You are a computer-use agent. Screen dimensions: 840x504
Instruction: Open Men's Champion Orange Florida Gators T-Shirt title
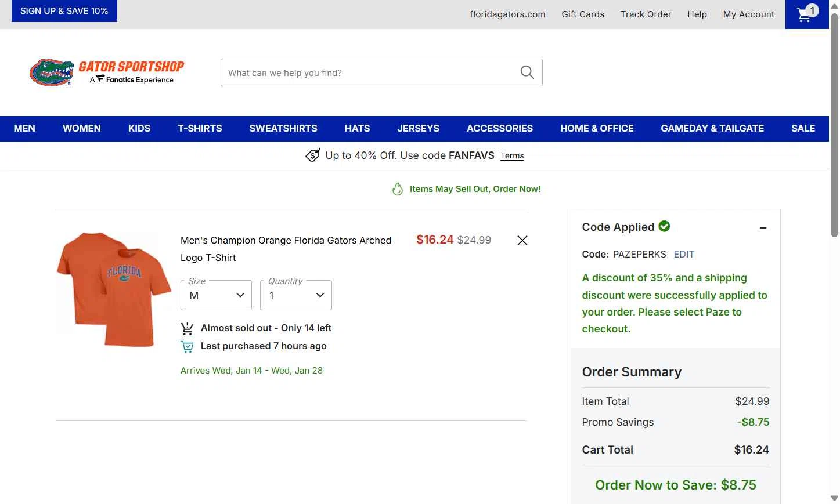click(286, 249)
